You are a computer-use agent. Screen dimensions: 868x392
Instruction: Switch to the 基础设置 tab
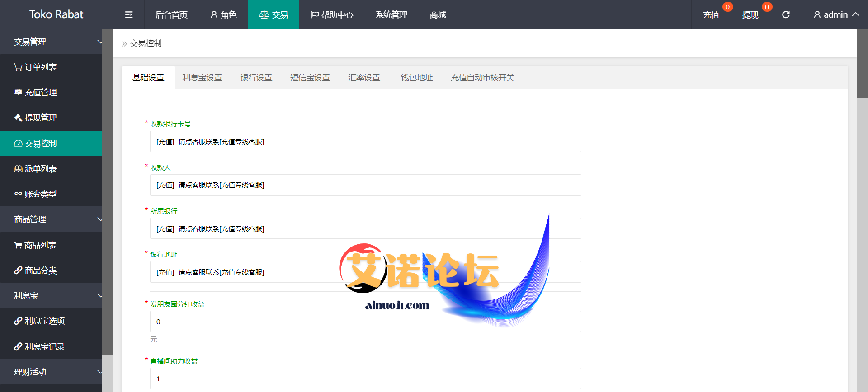point(148,78)
